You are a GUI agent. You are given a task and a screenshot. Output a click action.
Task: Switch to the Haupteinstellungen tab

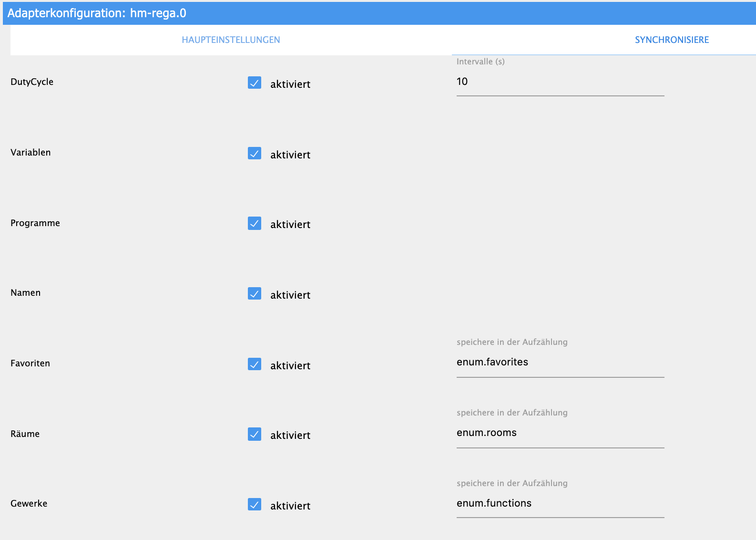tap(231, 40)
